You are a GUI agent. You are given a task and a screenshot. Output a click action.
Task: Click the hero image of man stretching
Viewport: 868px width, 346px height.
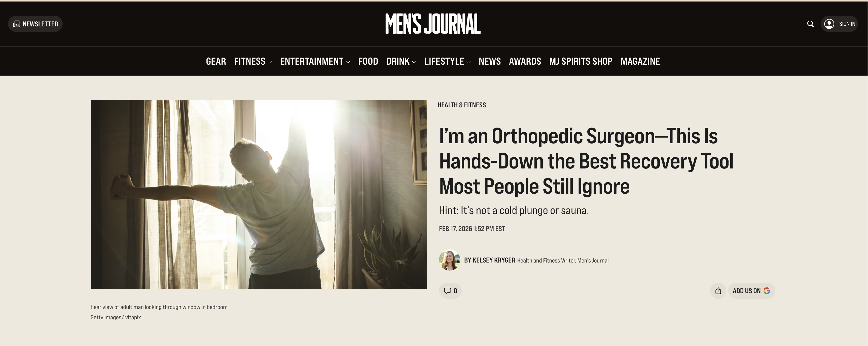pos(259,194)
